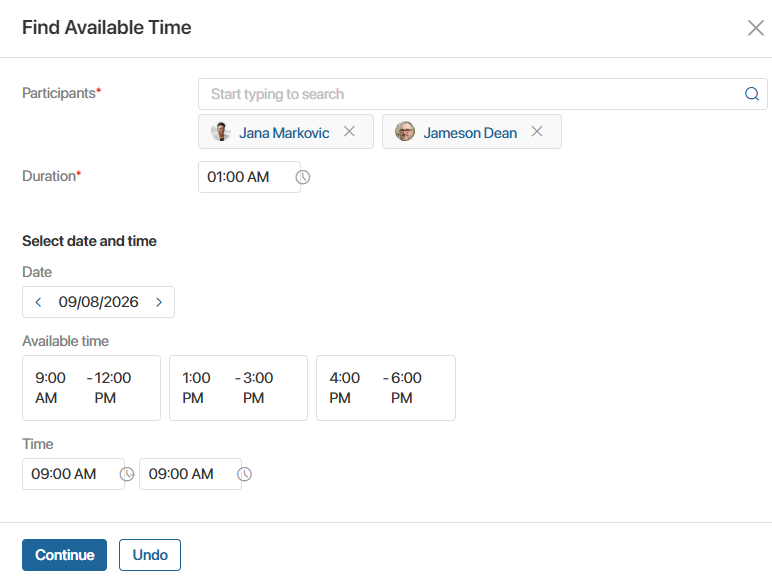
Task: Click Jana Markovic's avatar picture
Action: click(x=221, y=131)
